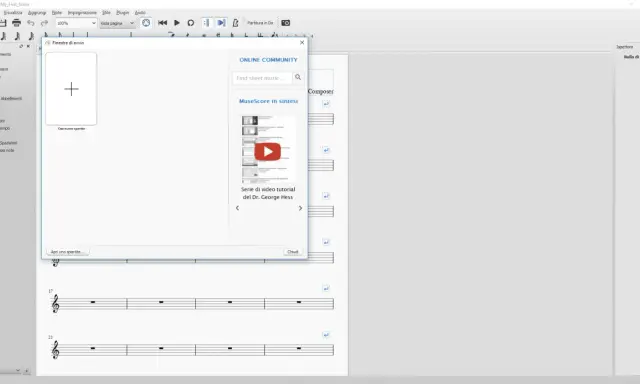This screenshot has height=384, width=640.
Task: Click the video tutorial series caption
Action: click(x=268, y=193)
